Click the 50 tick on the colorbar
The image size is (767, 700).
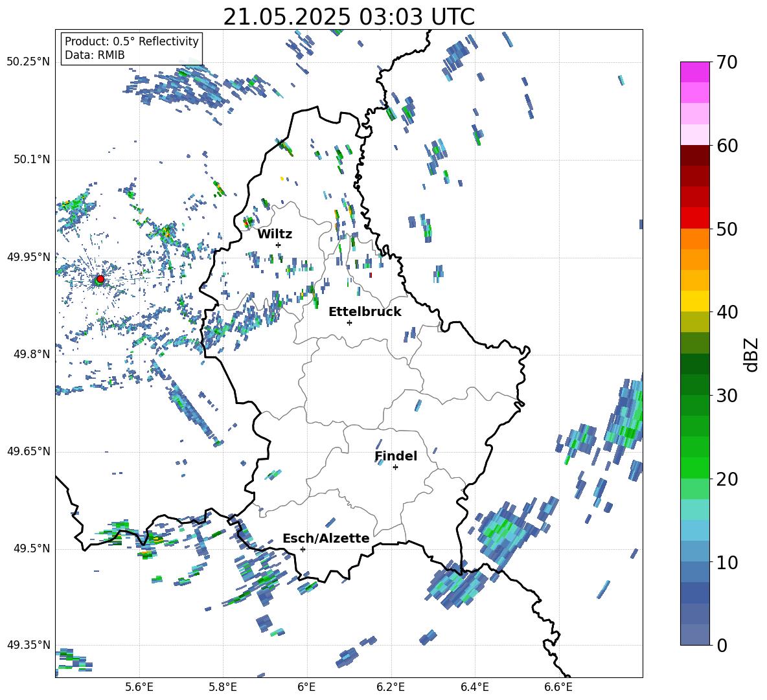(726, 229)
